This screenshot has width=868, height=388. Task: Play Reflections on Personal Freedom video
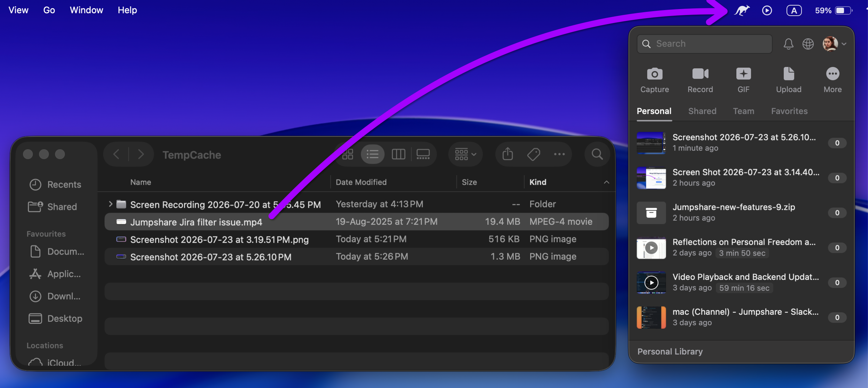[x=651, y=248]
